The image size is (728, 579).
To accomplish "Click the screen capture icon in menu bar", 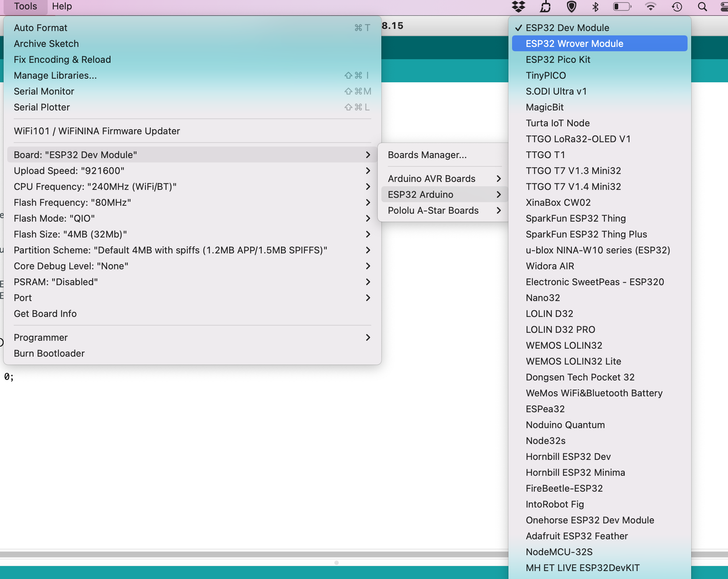I will 545,7.
